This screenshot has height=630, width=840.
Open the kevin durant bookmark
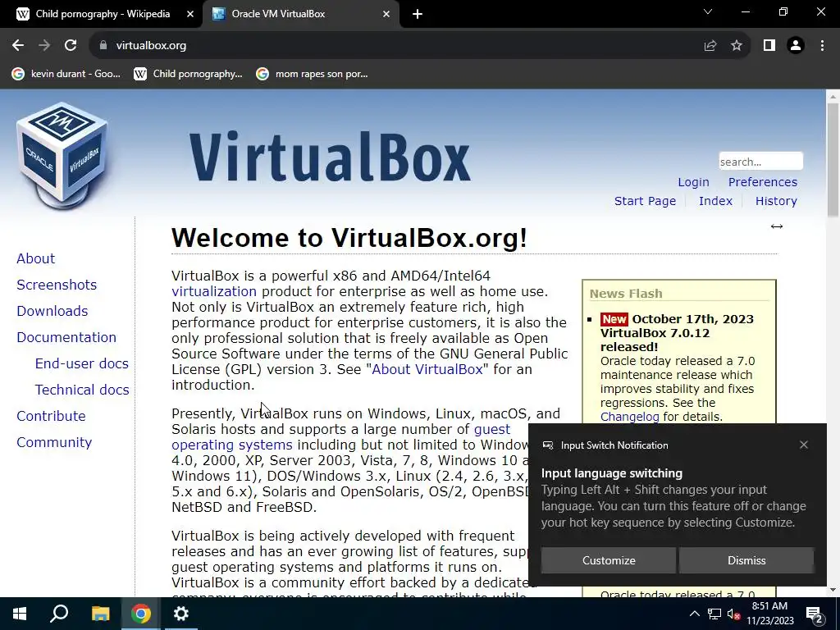(x=66, y=74)
